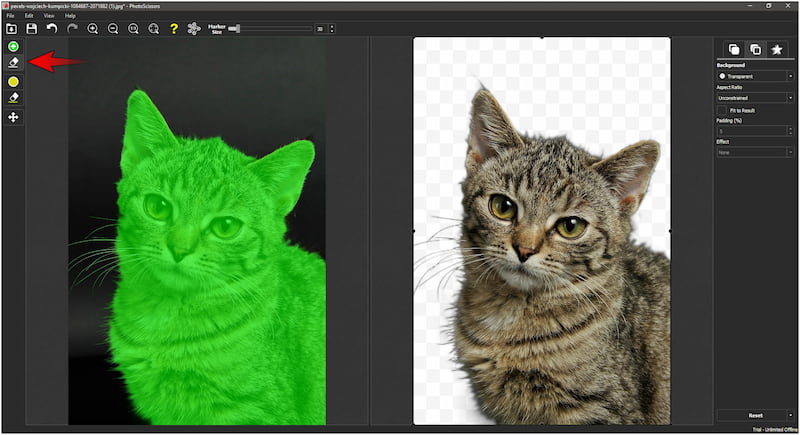Select the foreground eraser tool
The height and width of the screenshot is (435, 800).
point(13,63)
